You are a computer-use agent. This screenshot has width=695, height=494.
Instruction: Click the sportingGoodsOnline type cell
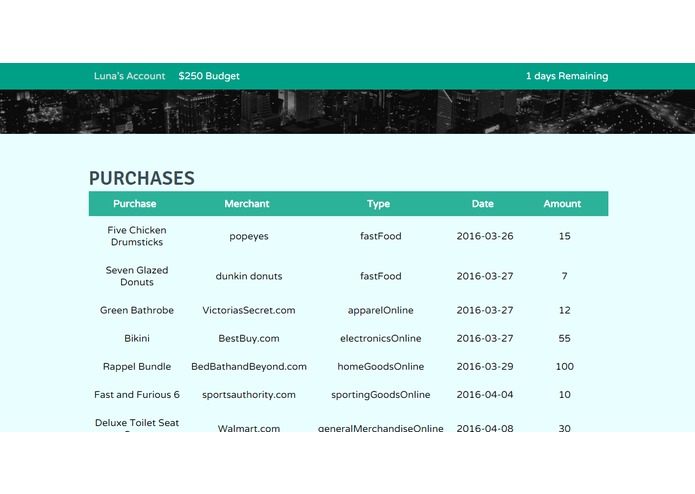point(380,395)
